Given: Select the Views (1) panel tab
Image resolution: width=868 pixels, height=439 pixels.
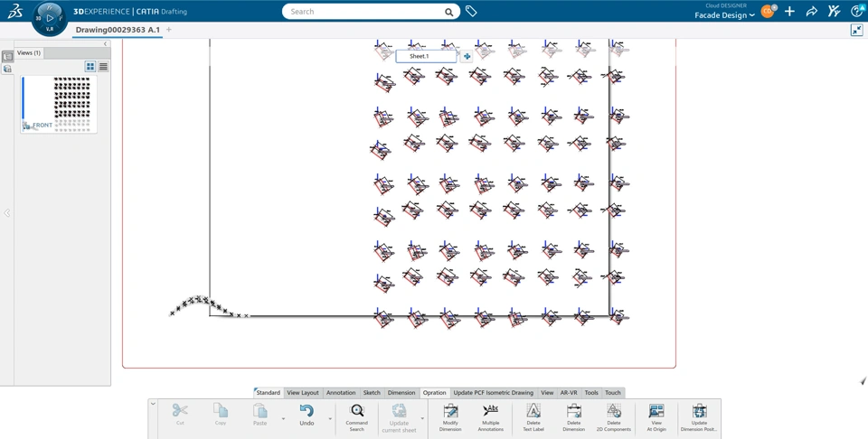Looking at the screenshot, I should click(x=29, y=53).
